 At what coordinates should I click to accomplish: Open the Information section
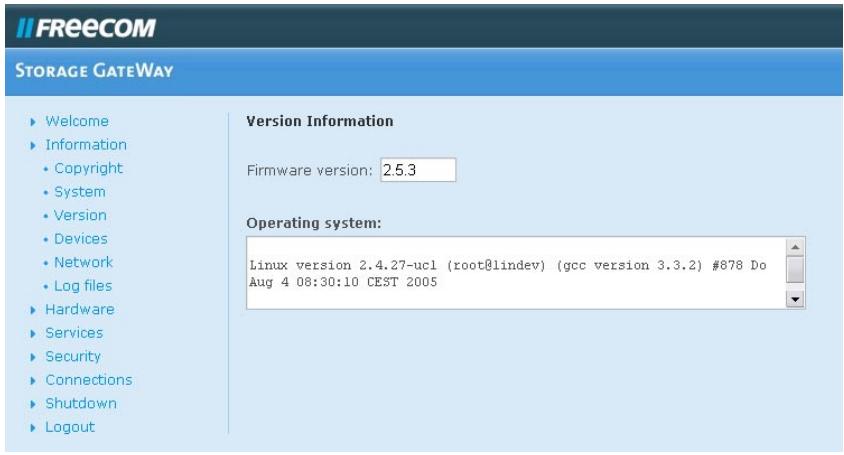coord(86,145)
